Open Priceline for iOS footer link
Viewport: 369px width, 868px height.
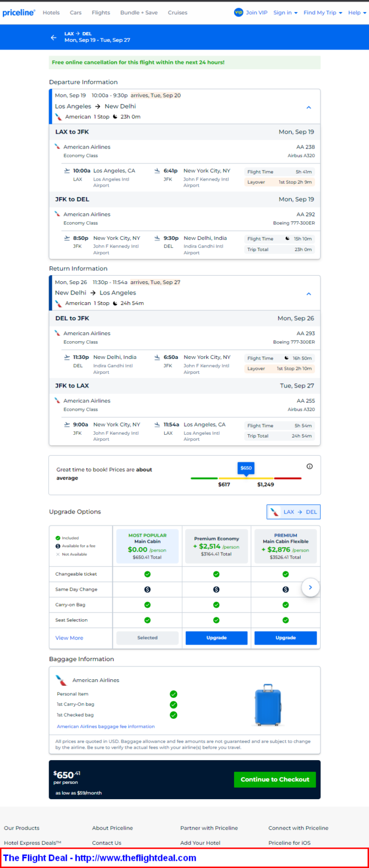(x=290, y=843)
